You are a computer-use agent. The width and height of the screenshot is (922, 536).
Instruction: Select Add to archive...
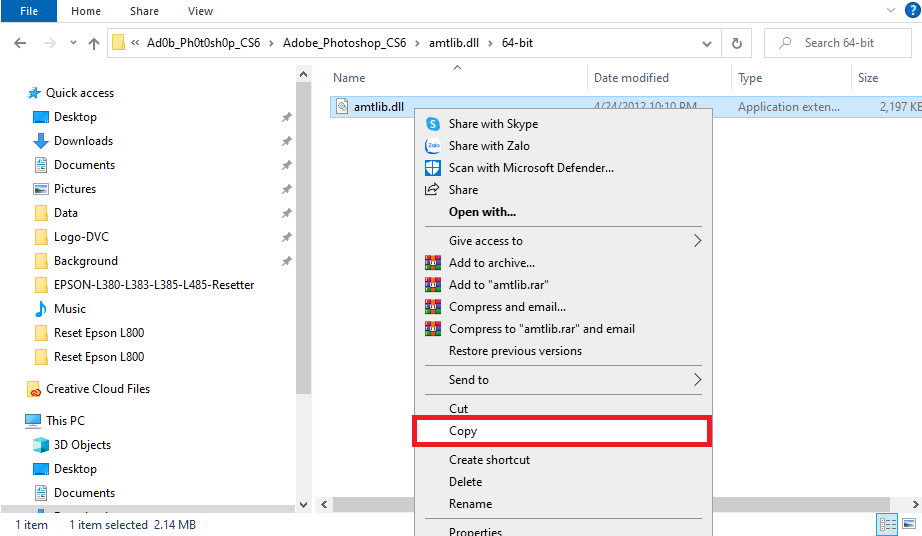pyautogui.click(x=492, y=263)
